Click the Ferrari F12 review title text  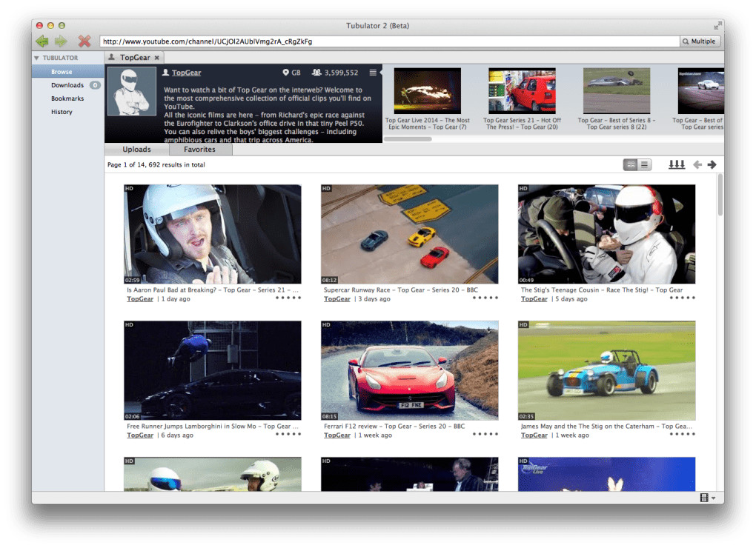(394, 426)
